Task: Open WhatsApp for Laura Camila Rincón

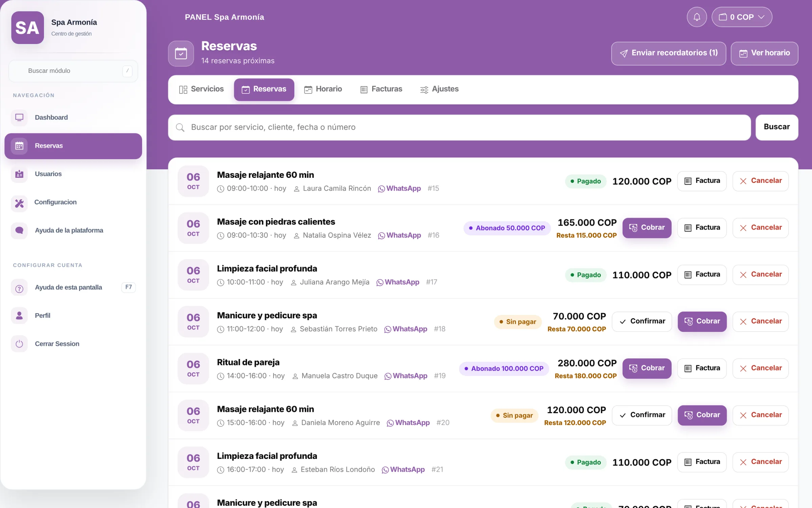Action: point(399,189)
